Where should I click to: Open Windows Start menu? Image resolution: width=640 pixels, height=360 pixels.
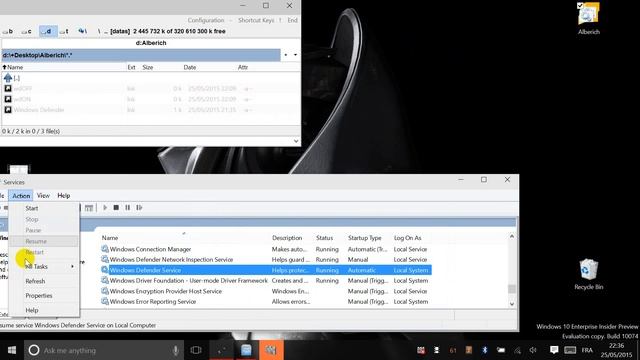(x=12, y=350)
